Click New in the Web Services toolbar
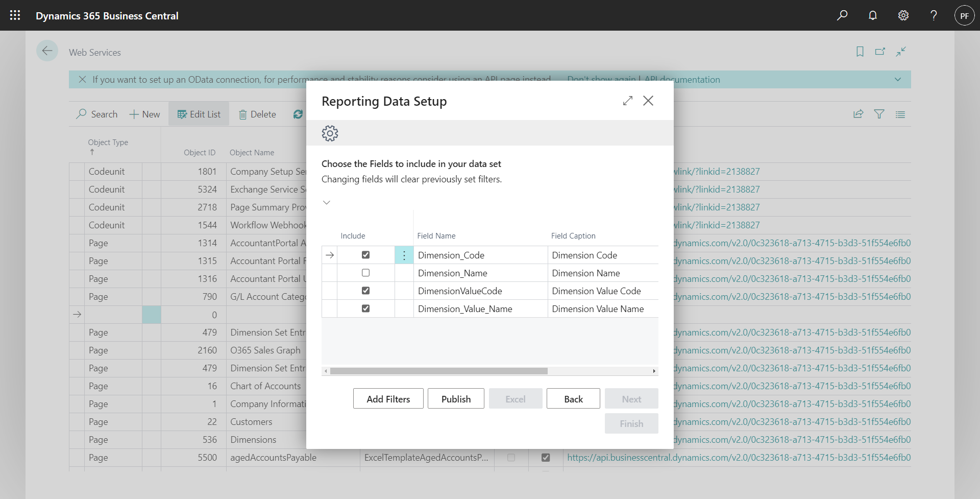Image resolution: width=980 pixels, height=499 pixels. pos(145,114)
